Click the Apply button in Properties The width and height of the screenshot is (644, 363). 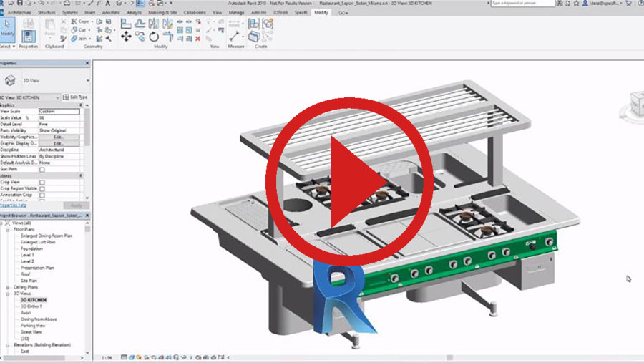pos(76,205)
